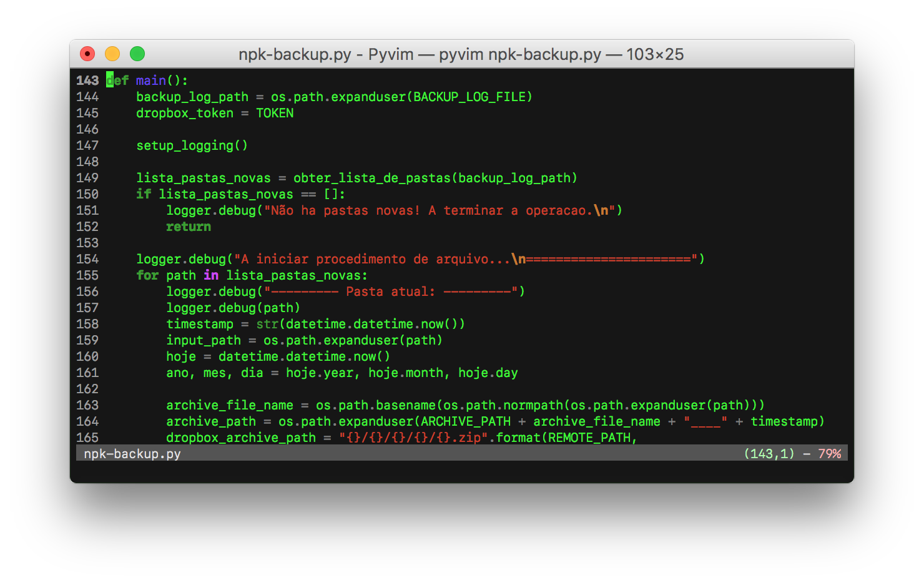Click the '79%' scroll indicator in status bar

830,454
